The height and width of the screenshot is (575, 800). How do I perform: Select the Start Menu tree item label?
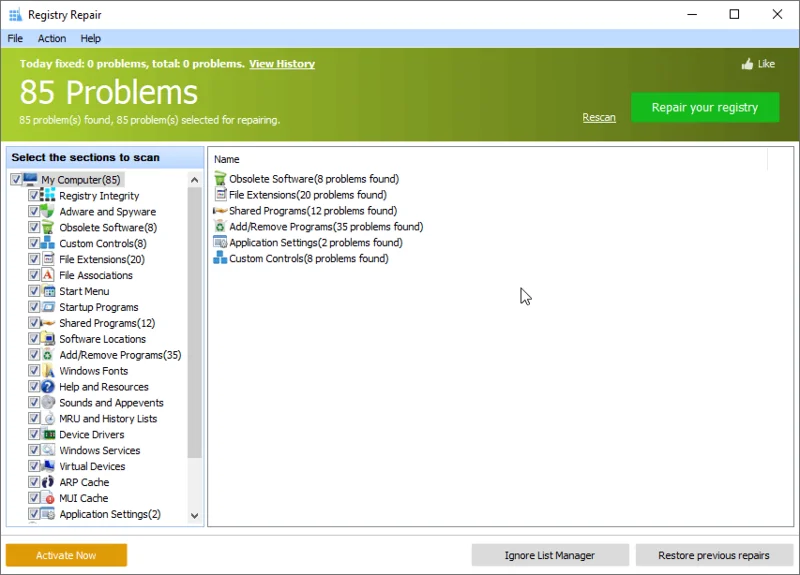pos(84,291)
